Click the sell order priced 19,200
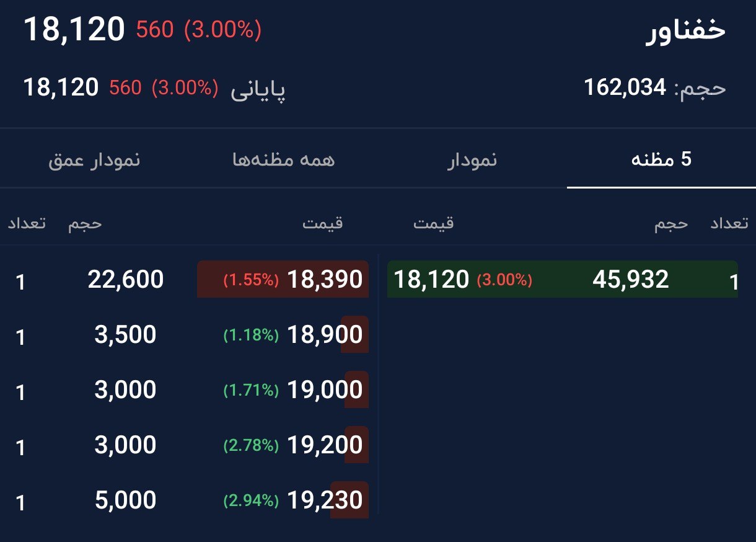This screenshot has height=542, width=756. coord(325,445)
